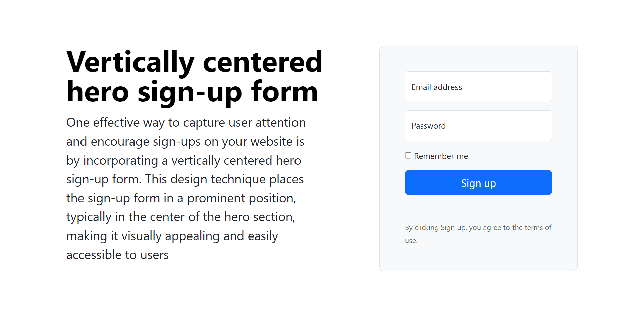Click the "hero sign-up form" heading line
Viewport: 644px width, 316px height.
point(192,92)
